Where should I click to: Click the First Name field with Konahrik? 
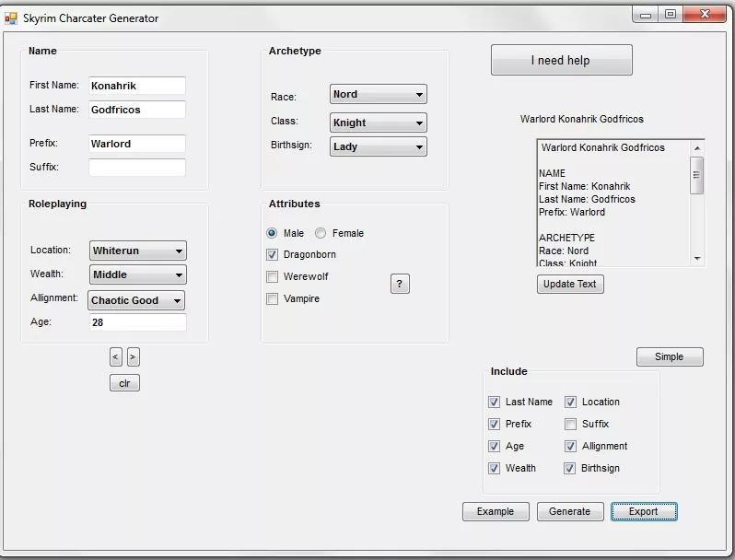(137, 86)
